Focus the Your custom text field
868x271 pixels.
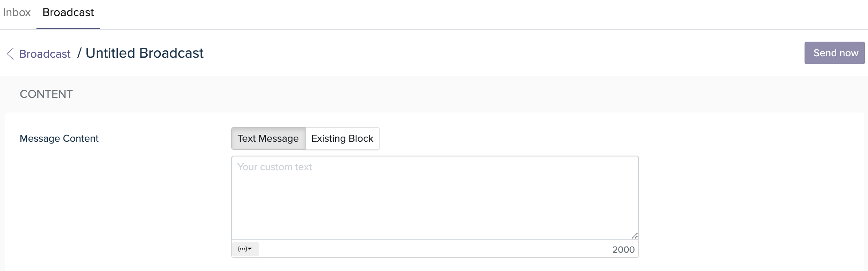[435, 198]
